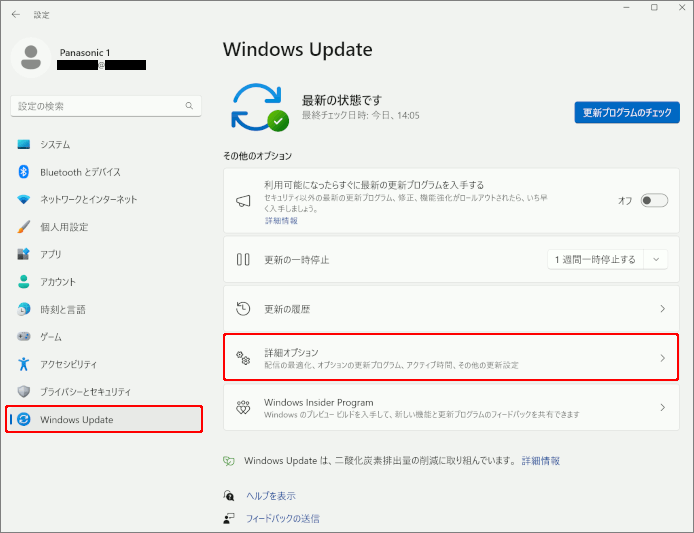Select the 時刻と言語 category label
694x533 pixels.
tap(63, 309)
